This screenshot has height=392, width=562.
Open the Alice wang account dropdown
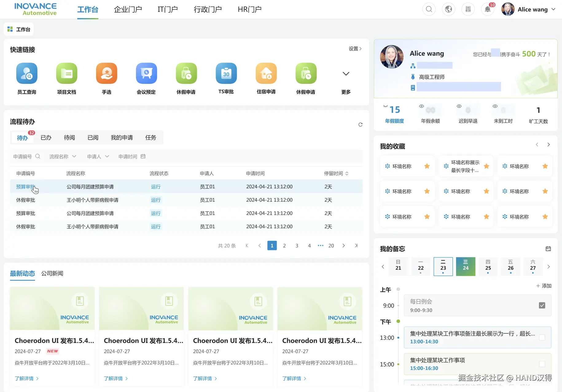pyautogui.click(x=553, y=9)
